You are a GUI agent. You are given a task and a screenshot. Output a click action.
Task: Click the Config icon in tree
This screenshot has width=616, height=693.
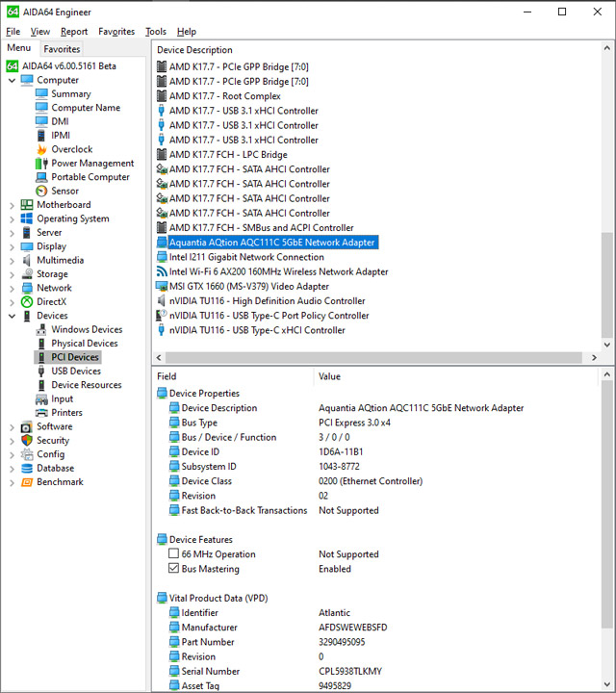click(27, 454)
